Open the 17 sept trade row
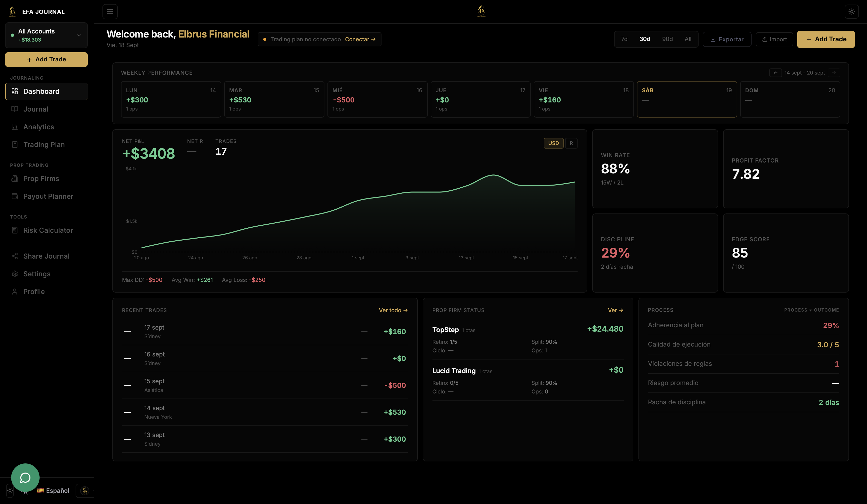Viewport: 867px width, 504px height. (x=265, y=332)
